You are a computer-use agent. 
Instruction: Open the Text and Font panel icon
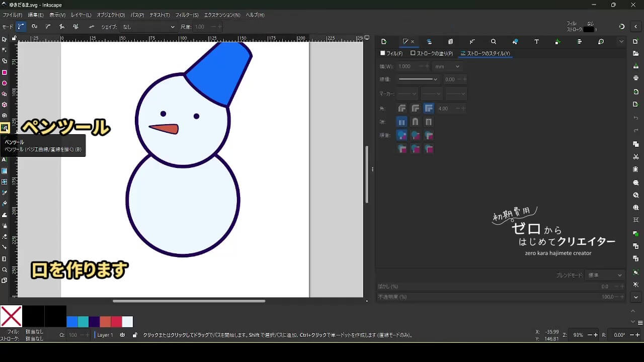click(536, 42)
